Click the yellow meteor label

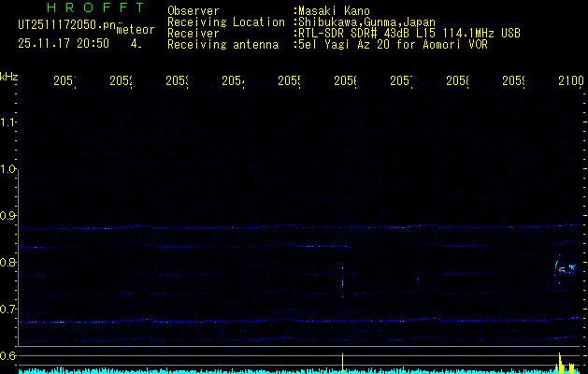pos(136,30)
